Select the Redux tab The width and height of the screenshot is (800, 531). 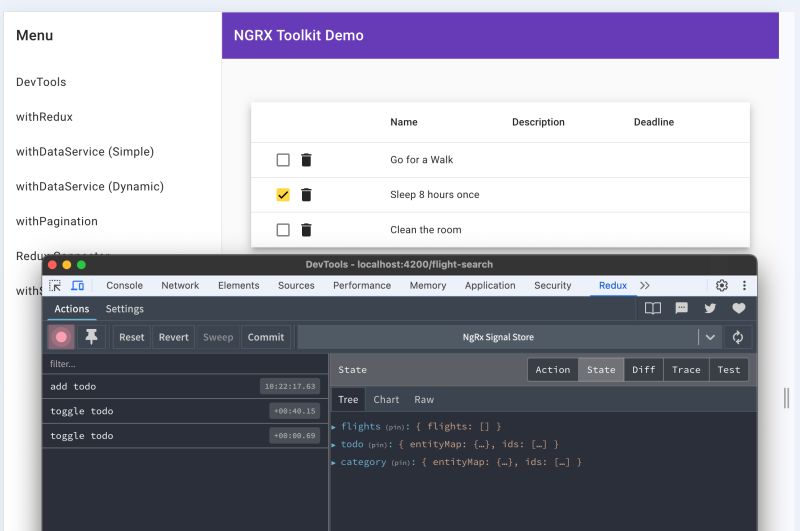(613, 286)
